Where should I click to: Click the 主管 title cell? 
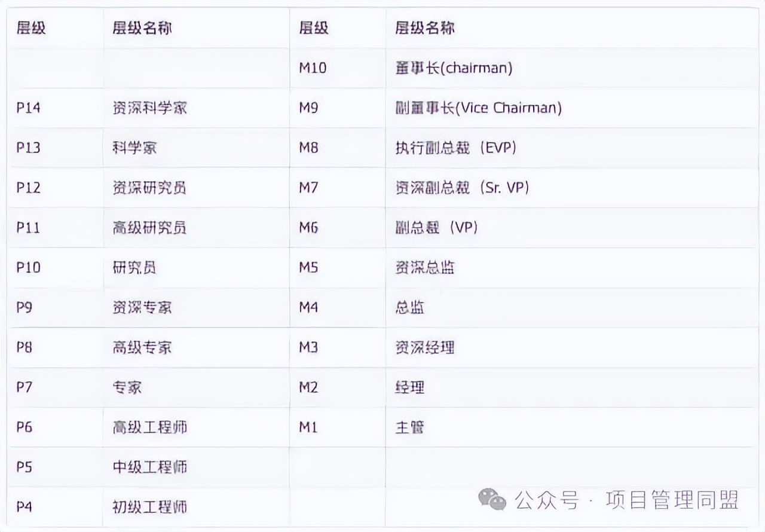410,427
